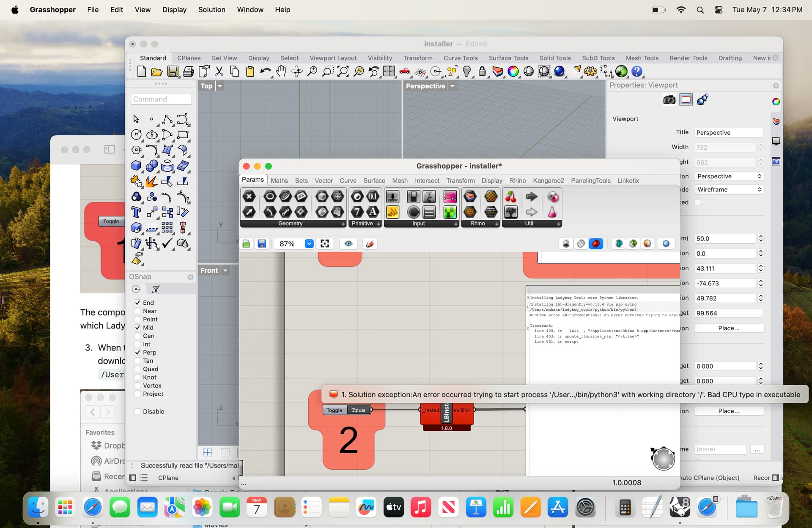Click the OSnap panel gear button
Viewport: 812px width, 528px height.
[191, 277]
